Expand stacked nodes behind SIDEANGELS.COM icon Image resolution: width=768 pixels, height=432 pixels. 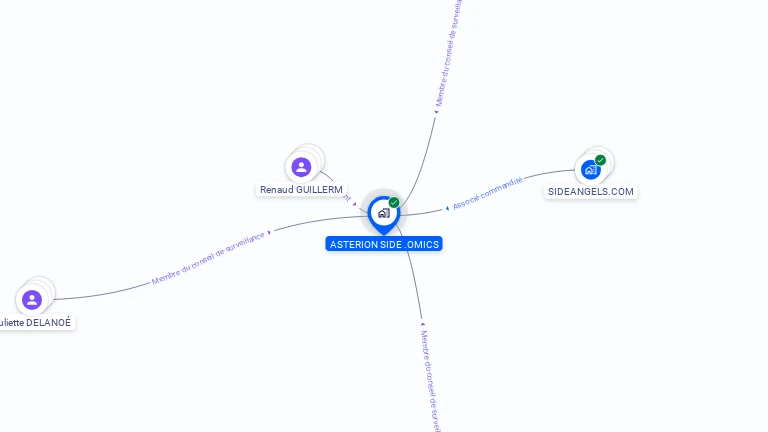pyautogui.click(x=607, y=158)
